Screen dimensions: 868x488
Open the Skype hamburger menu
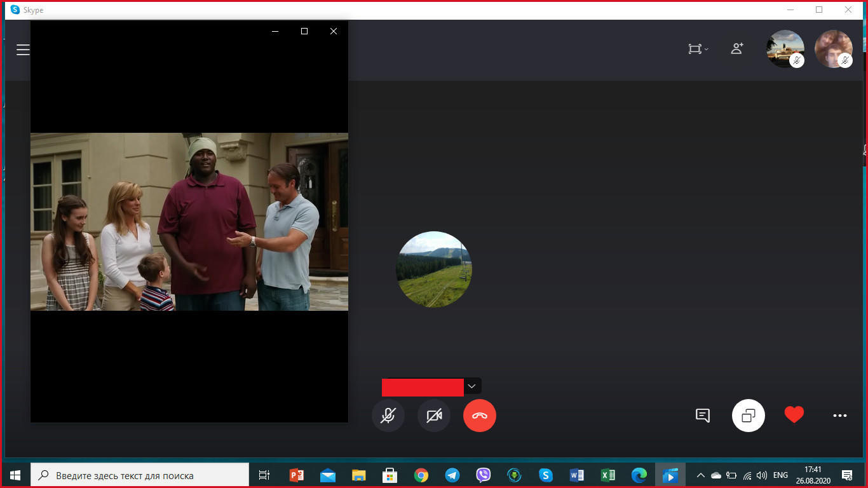coord(23,50)
